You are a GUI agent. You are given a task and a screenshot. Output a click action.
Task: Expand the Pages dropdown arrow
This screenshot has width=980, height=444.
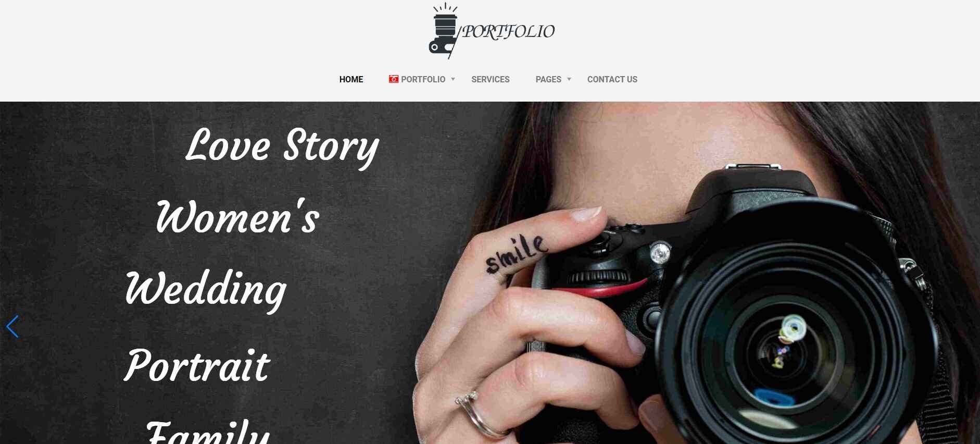pyautogui.click(x=569, y=79)
